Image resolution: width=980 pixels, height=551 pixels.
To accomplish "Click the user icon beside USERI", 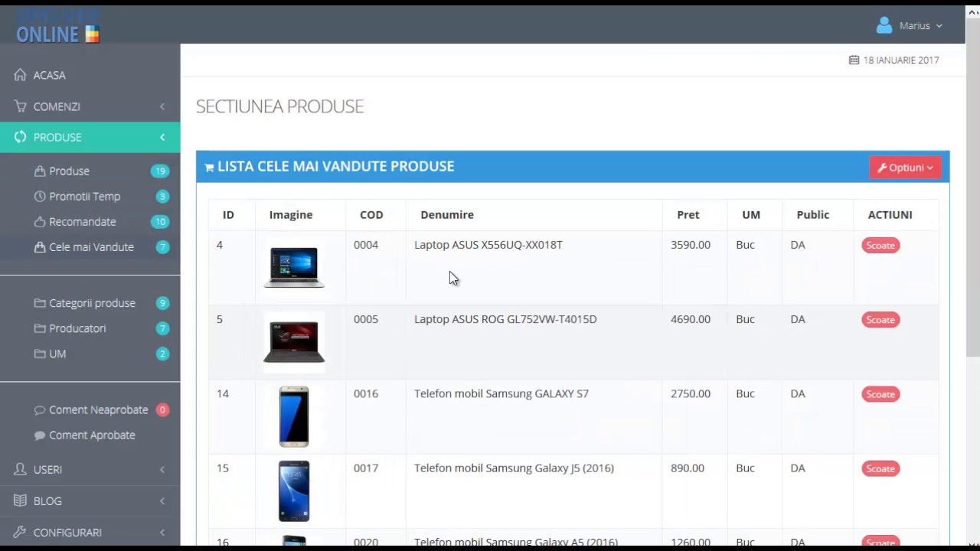I will [20, 469].
